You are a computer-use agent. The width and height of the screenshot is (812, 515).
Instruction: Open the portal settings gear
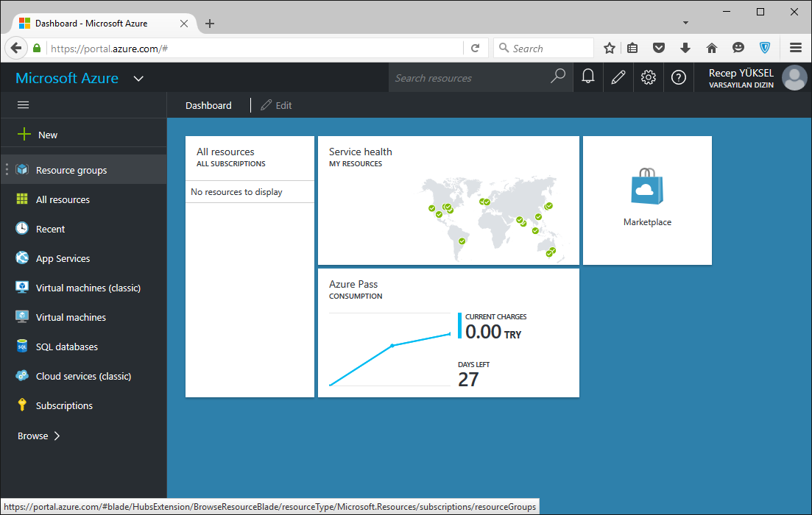(x=649, y=77)
